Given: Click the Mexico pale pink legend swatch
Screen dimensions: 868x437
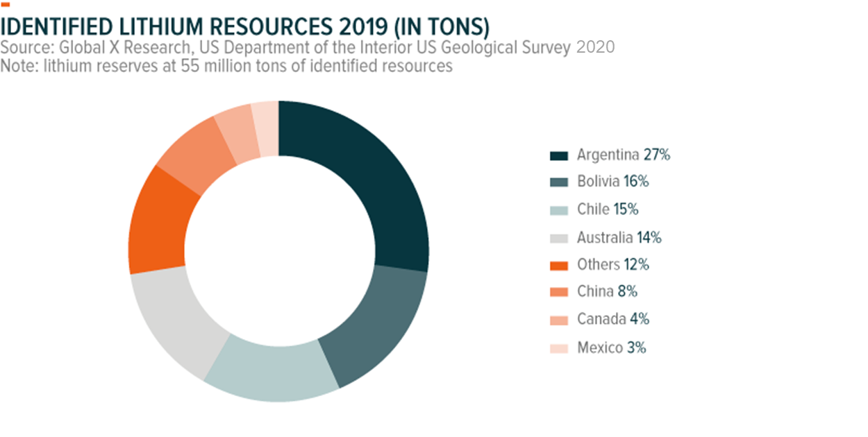Looking at the screenshot, I should click(559, 348).
